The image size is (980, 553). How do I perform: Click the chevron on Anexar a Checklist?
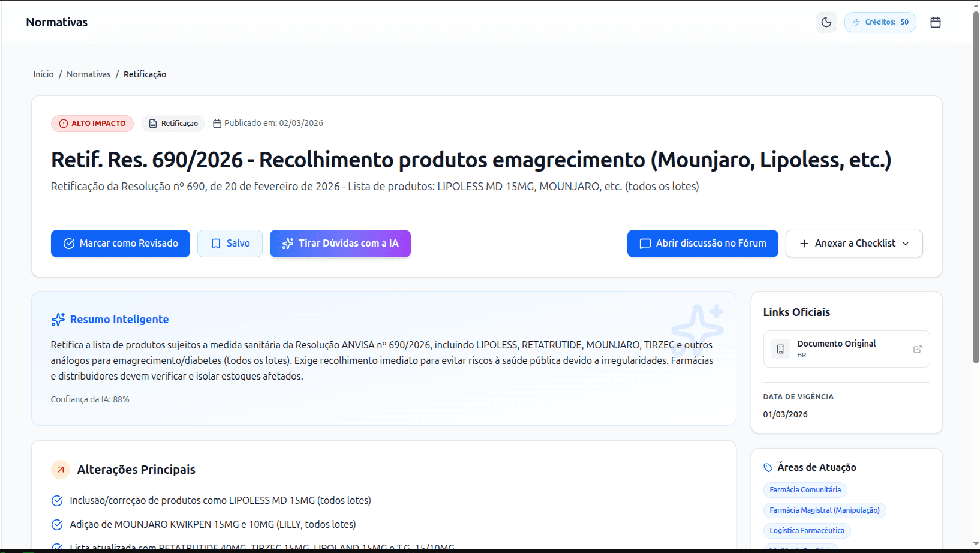point(906,244)
